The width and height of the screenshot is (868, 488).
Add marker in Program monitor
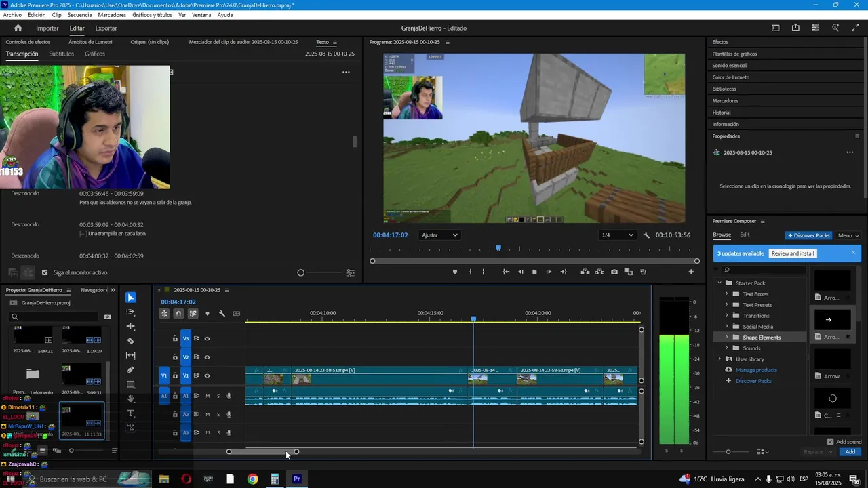[455, 272]
